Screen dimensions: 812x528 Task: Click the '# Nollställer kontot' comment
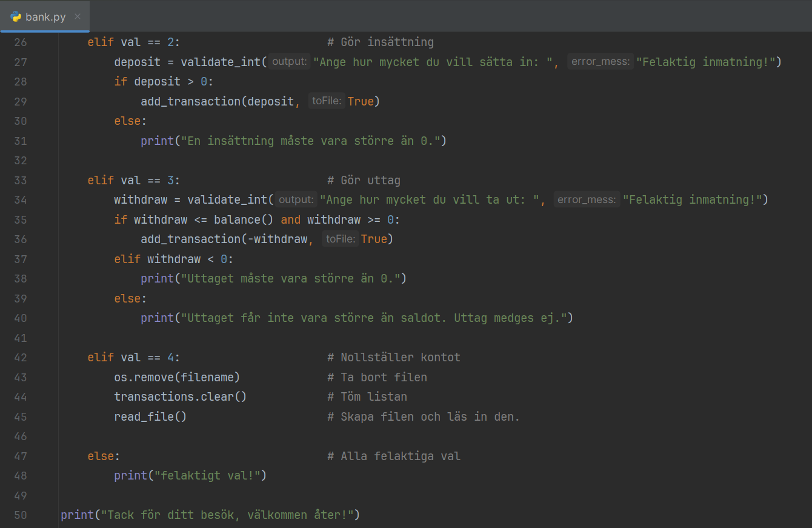click(393, 358)
